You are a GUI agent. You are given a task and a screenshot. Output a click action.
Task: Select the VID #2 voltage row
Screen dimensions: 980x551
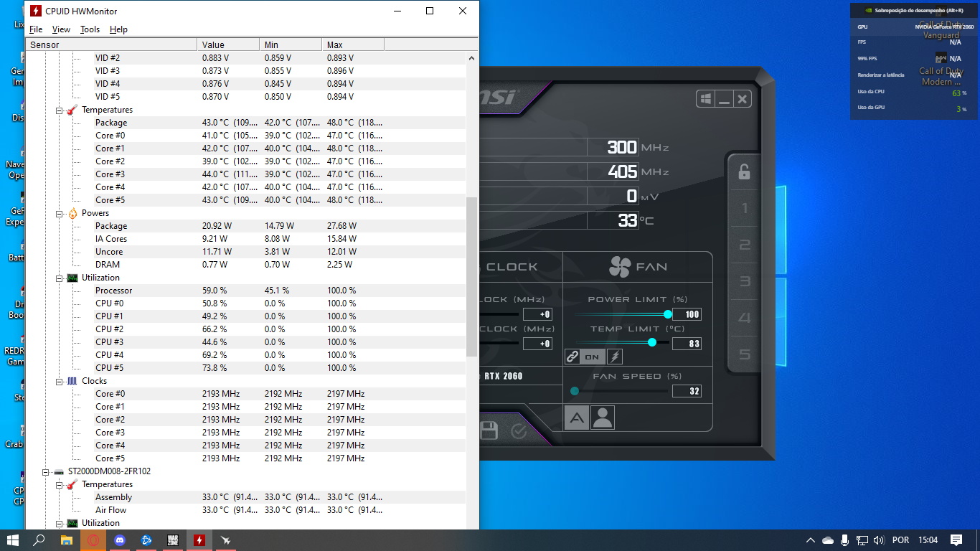(x=245, y=58)
